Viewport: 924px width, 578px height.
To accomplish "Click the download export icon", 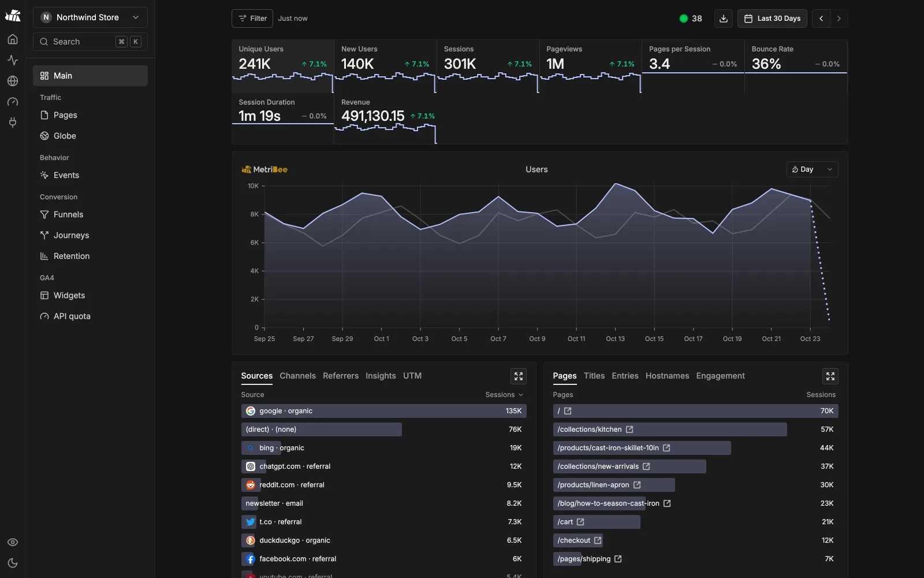I will [x=724, y=18].
